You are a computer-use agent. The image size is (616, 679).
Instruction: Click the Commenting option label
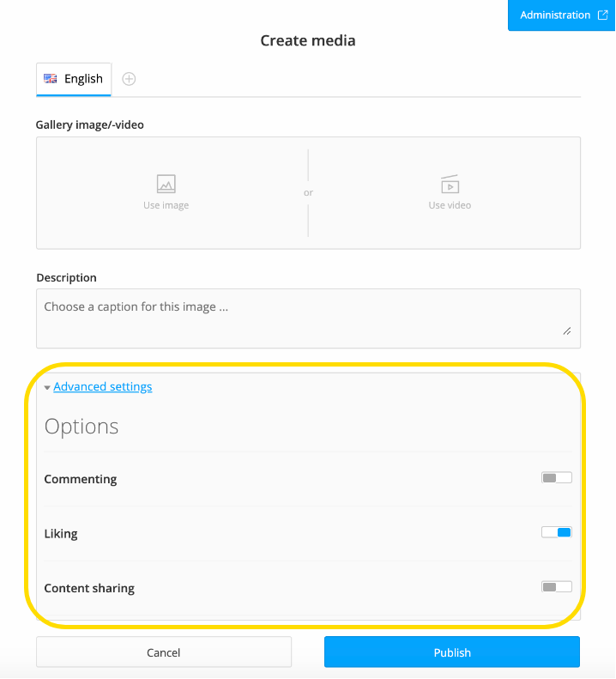[x=81, y=479]
